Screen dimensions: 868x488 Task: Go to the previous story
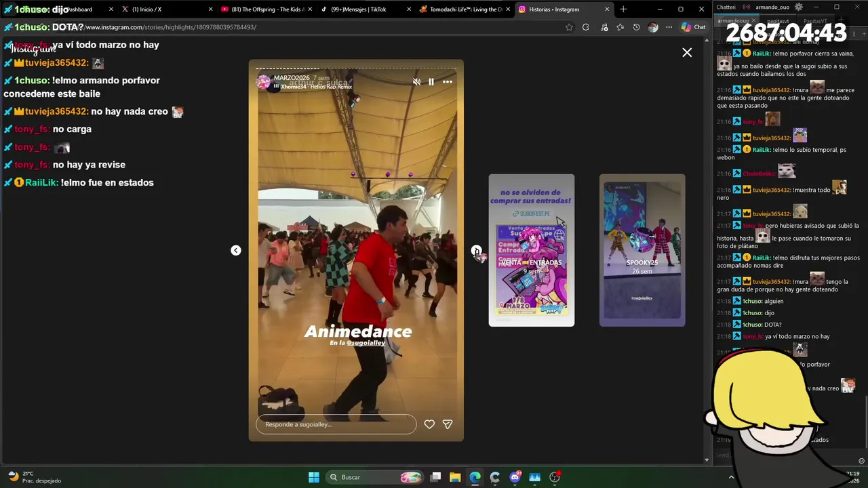click(x=235, y=250)
